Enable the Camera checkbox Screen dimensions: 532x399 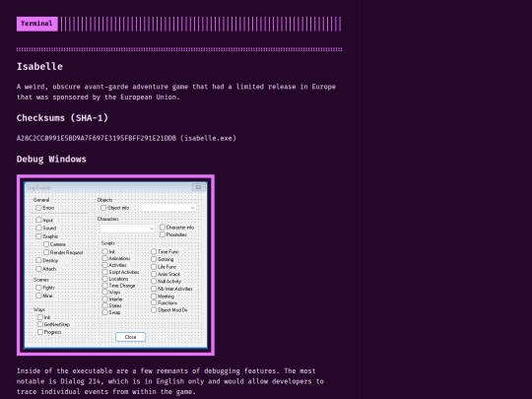[46, 244]
